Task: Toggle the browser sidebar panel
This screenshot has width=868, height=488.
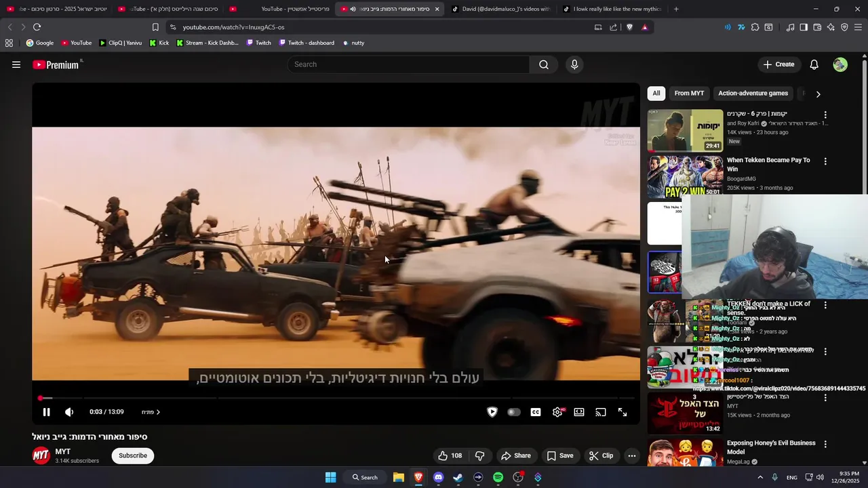Action: [804, 27]
